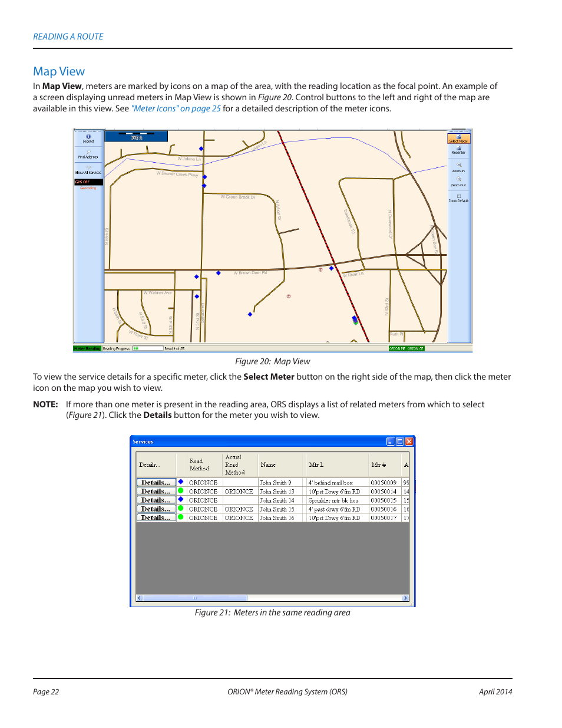Click "Read 4 of 35" status text

point(175,348)
